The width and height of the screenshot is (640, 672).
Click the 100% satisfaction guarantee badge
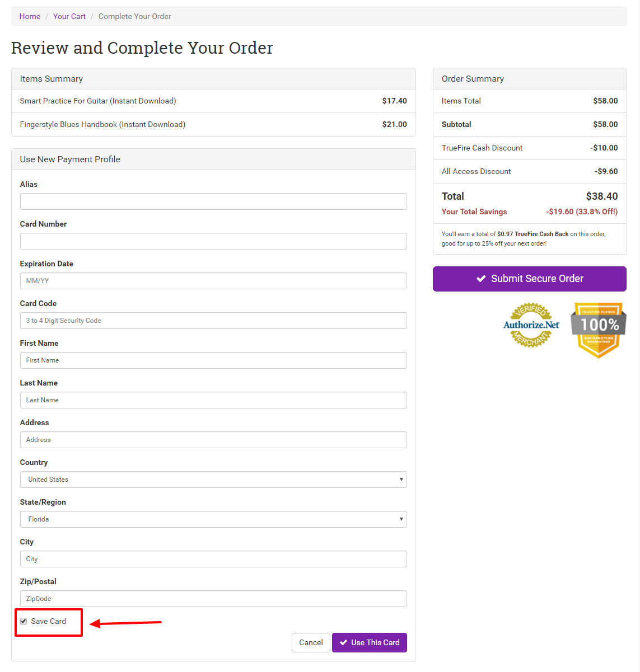click(599, 329)
